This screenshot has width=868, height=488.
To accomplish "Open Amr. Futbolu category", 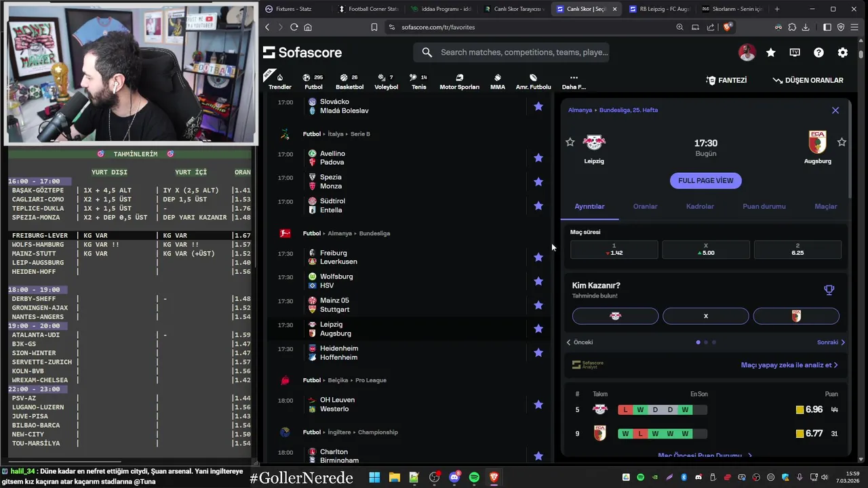I will (533, 81).
